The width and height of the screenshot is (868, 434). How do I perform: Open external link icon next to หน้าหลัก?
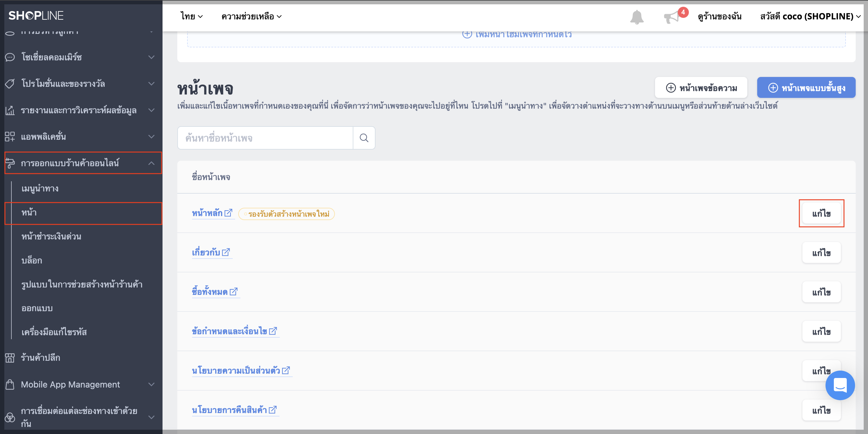click(228, 213)
